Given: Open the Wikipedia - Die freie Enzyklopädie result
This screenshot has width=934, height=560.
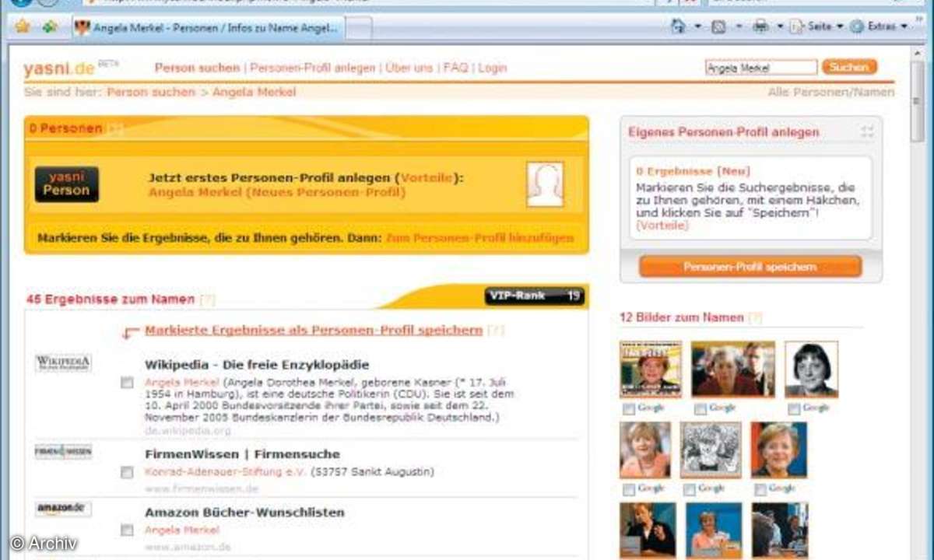Looking at the screenshot, I should click(x=257, y=365).
